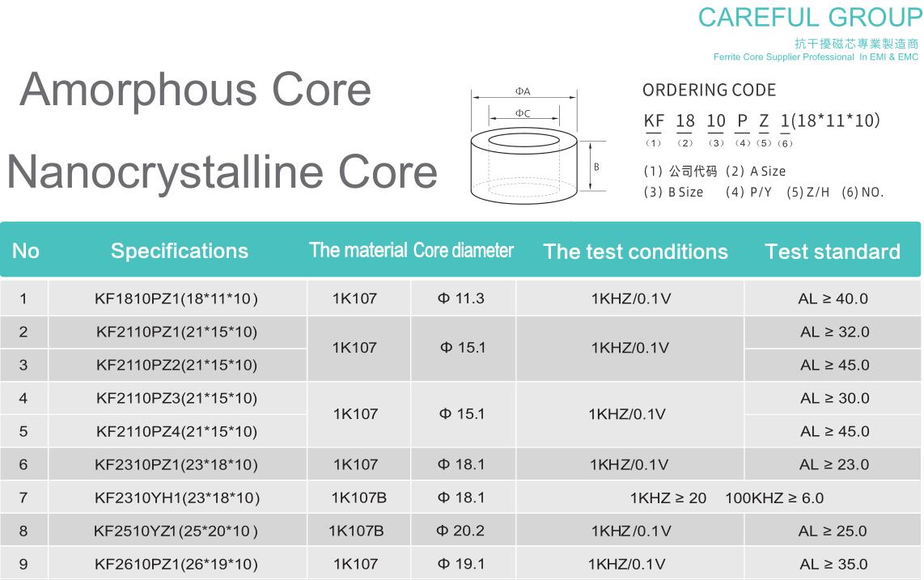Viewport: 924px width, 580px height.
Task: Click the KF2610PZ1(26*19*10) specification cell
Action: pyautogui.click(x=176, y=564)
